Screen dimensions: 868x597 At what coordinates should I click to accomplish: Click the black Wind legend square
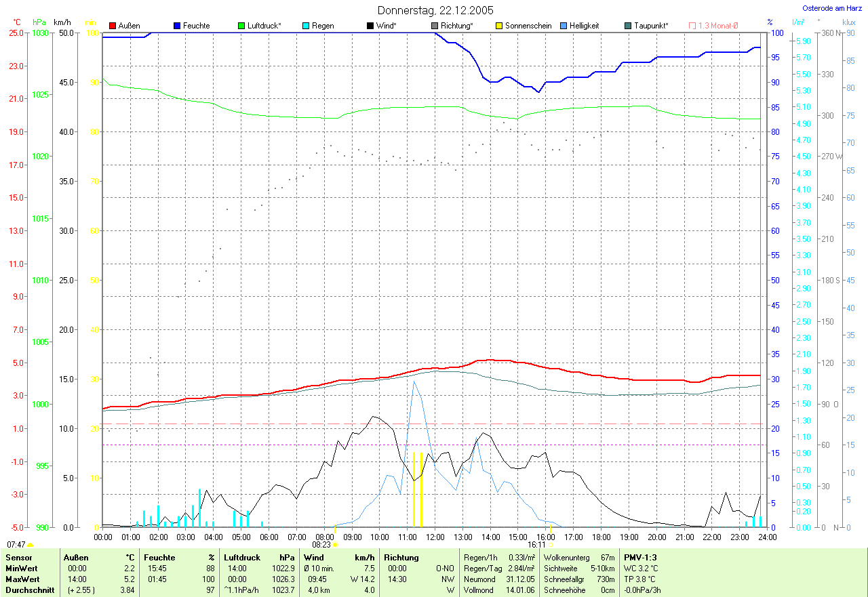coord(370,26)
